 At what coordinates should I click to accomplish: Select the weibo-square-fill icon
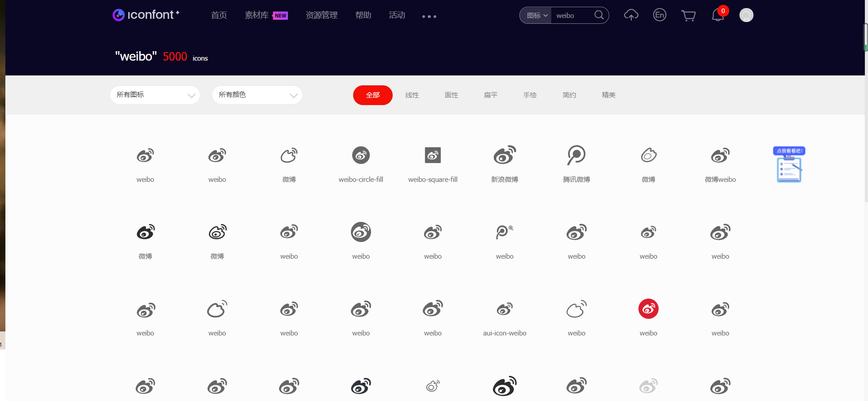pyautogui.click(x=433, y=155)
